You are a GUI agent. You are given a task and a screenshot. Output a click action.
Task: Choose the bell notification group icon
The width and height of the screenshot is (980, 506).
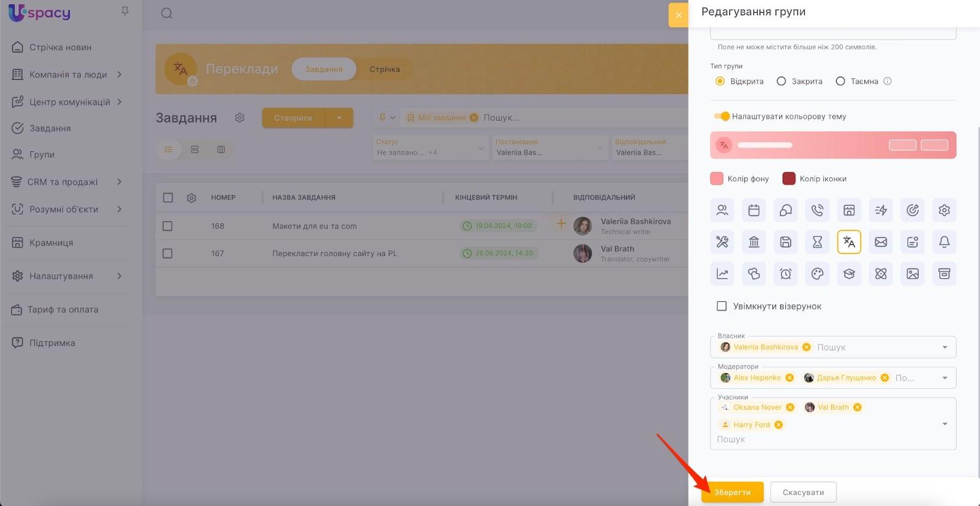(944, 242)
